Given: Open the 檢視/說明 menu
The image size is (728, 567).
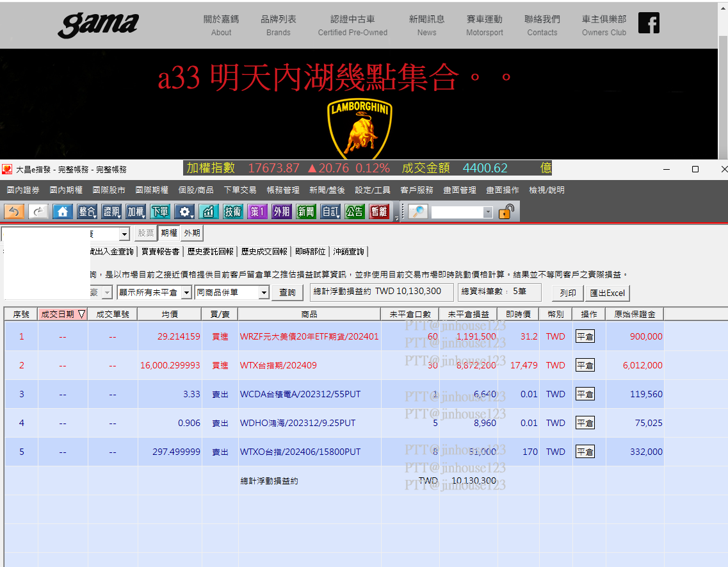Looking at the screenshot, I should [547, 190].
